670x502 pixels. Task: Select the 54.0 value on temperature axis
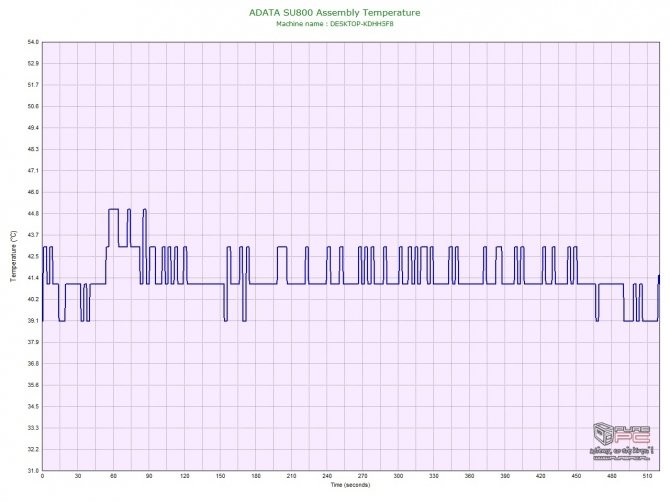[x=33, y=42]
